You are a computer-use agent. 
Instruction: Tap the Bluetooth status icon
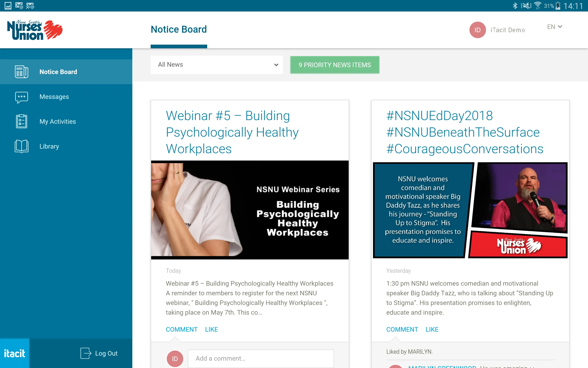click(x=515, y=6)
